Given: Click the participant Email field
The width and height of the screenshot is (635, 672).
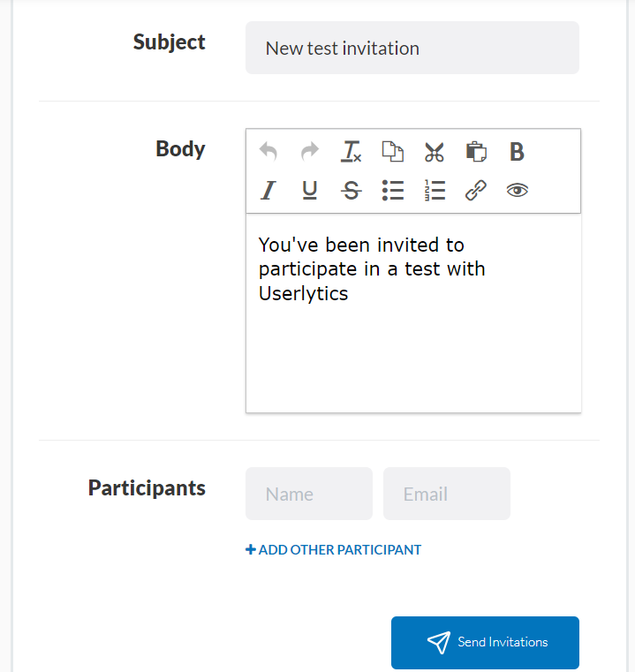Looking at the screenshot, I should 447,494.
